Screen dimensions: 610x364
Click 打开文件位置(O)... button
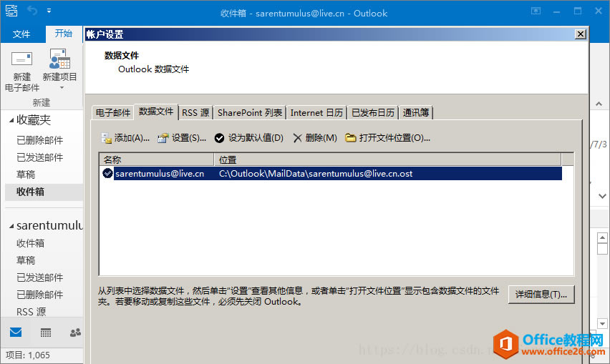[x=387, y=138]
